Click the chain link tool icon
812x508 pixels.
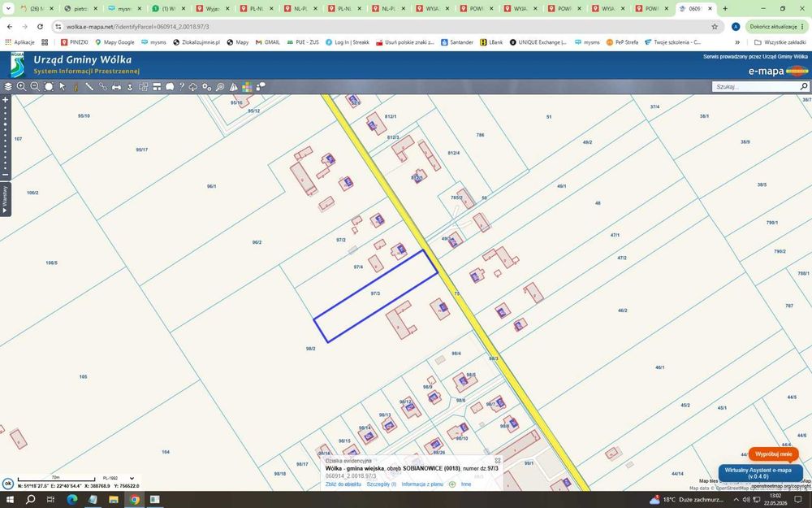[102, 87]
